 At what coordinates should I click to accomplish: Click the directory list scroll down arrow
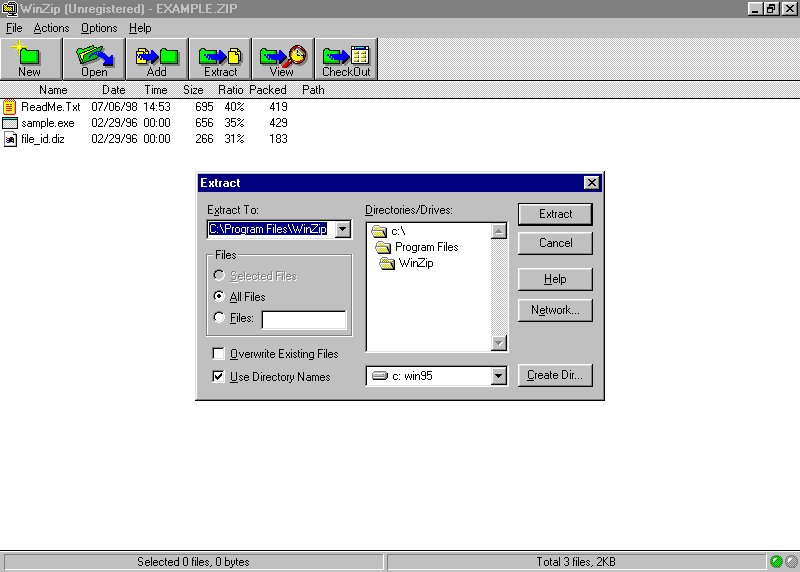[x=498, y=342]
